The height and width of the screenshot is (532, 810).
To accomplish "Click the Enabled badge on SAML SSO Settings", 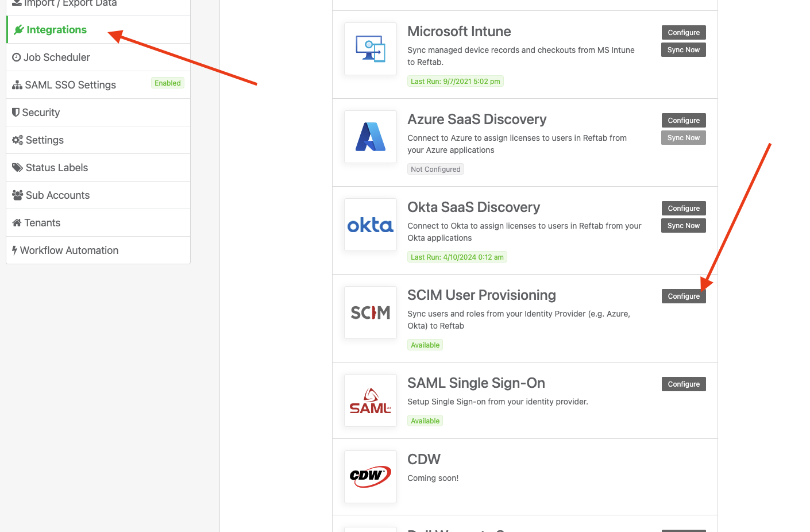I will pos(167,83).
